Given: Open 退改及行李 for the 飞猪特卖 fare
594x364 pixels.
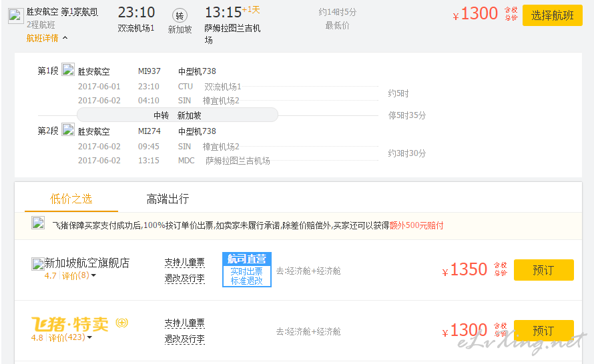Looking at the screenshot, I should point(184,339).
